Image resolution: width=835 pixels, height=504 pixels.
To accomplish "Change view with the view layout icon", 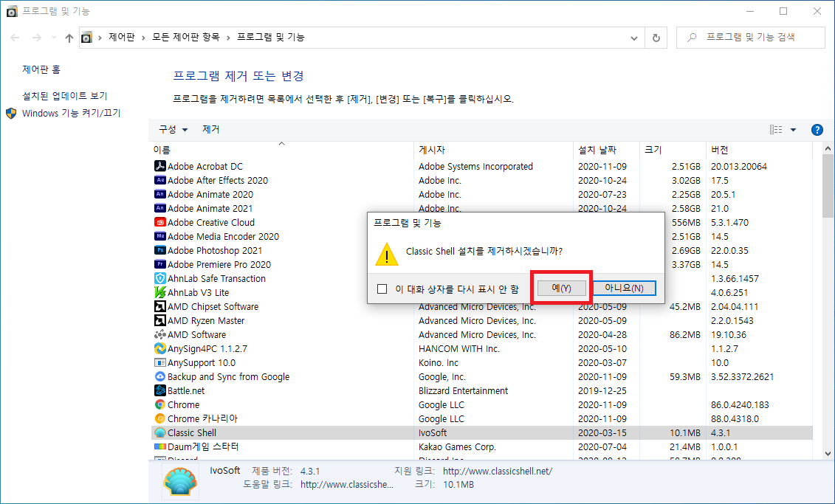I will click(x=776, y=130).
